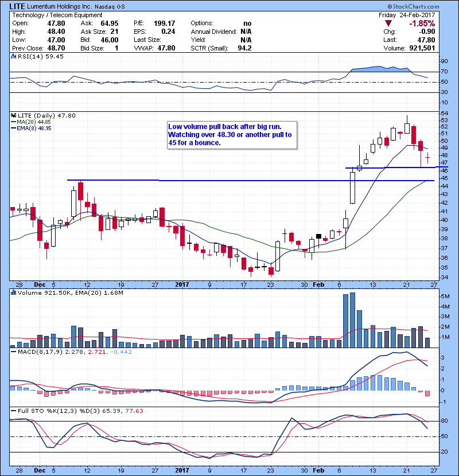This screenshot has height=476, width=459.
Task: Click the red -1.85% percent change
Action: click(x=422, y=24)
